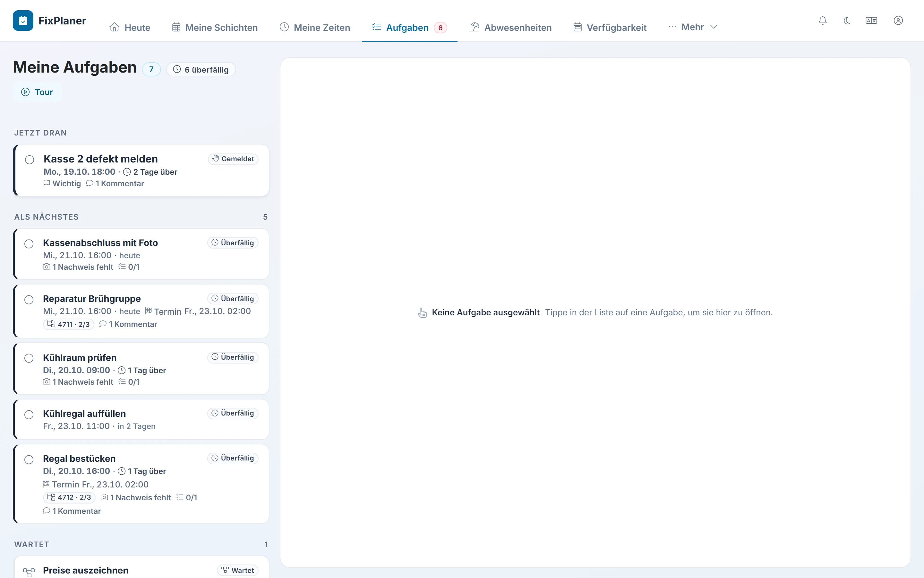Open the Regal bestücken task title
The height and width of the screenshot is (578, 924).
click(80, 459)
